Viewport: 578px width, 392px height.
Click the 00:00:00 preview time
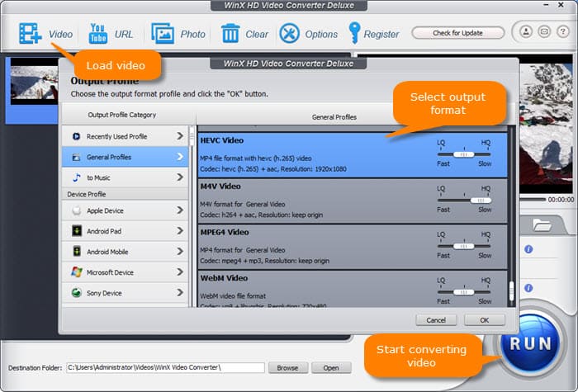[x=561, y=200]
